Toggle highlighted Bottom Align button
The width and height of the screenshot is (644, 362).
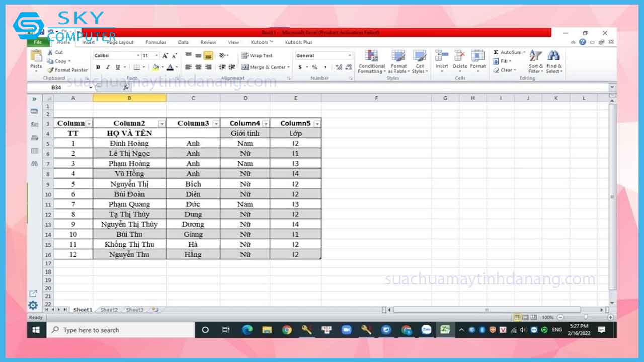click(208, 56)
